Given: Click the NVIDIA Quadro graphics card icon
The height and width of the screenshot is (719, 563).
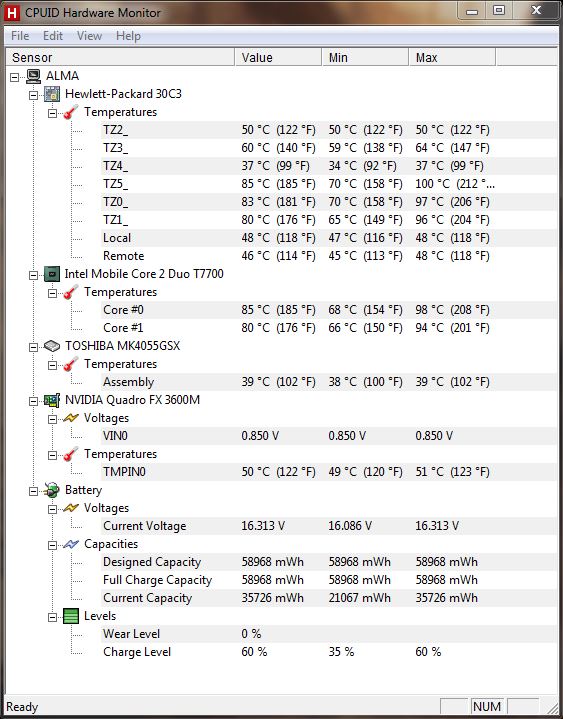Looking at the screenshot, I should coord(52,400).
